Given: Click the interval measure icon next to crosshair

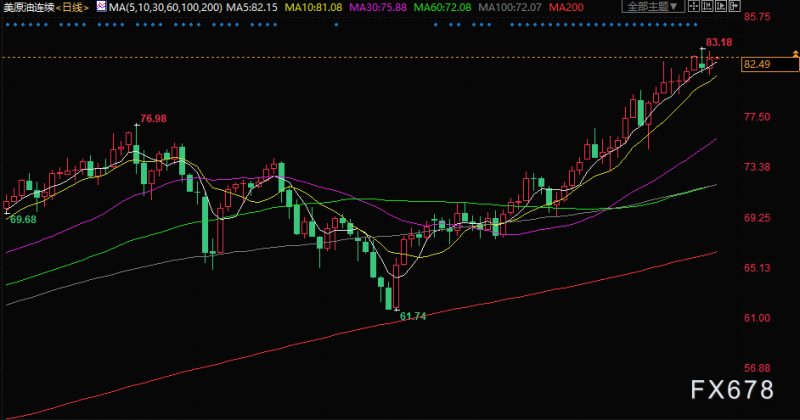Looking at the screenshot, I should [x=707, y=6].
